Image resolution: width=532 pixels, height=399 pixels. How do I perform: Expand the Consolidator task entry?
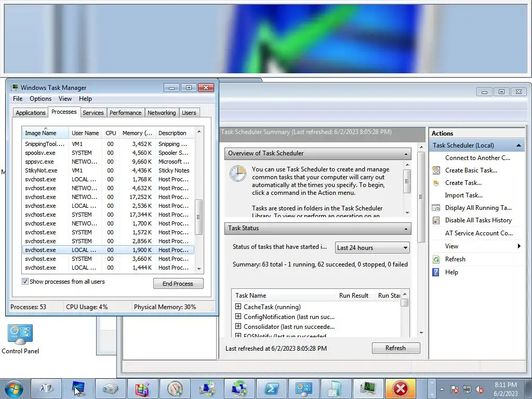(238, 326)
